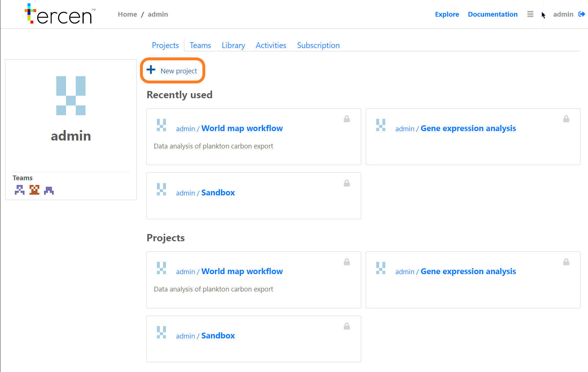Switch to the Teams tab
The width and height of the screenshot is (588, 372).
[x=200, y=45]
